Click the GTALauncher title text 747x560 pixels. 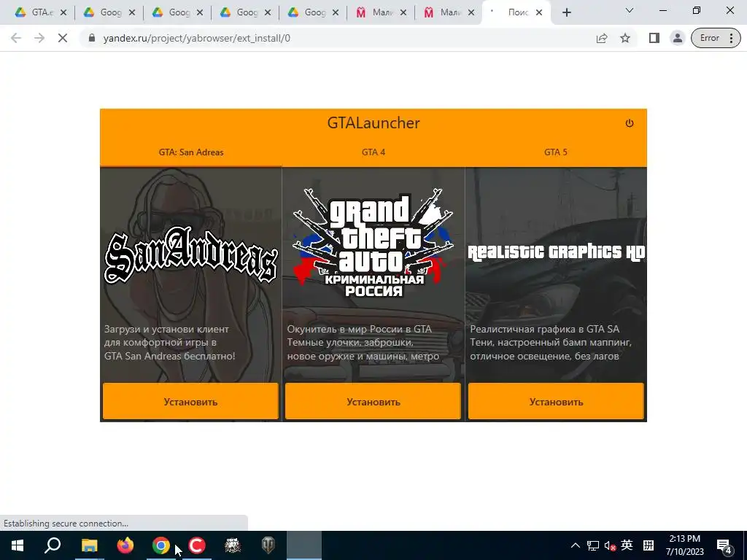[373, 122]
